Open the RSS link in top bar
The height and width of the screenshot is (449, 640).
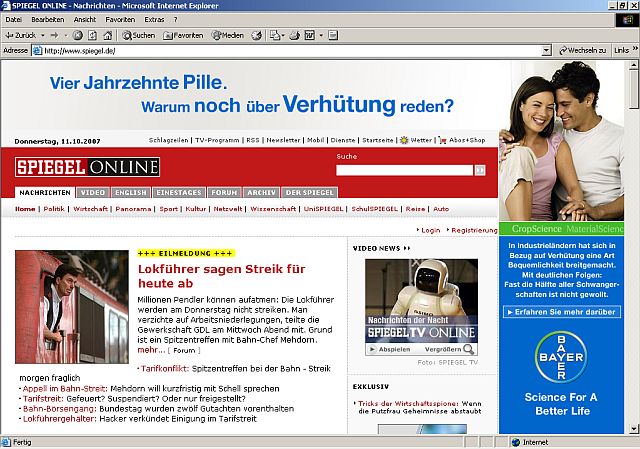tap(253, 140)
